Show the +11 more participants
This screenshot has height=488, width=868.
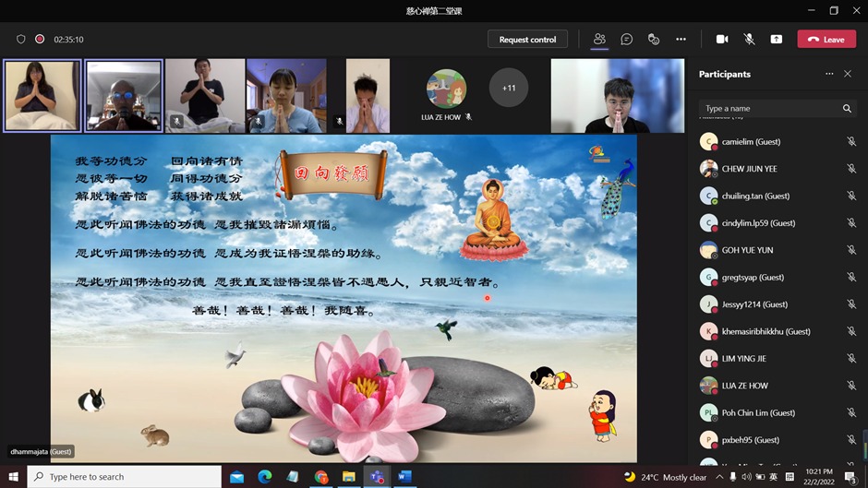tap(509, 88)
